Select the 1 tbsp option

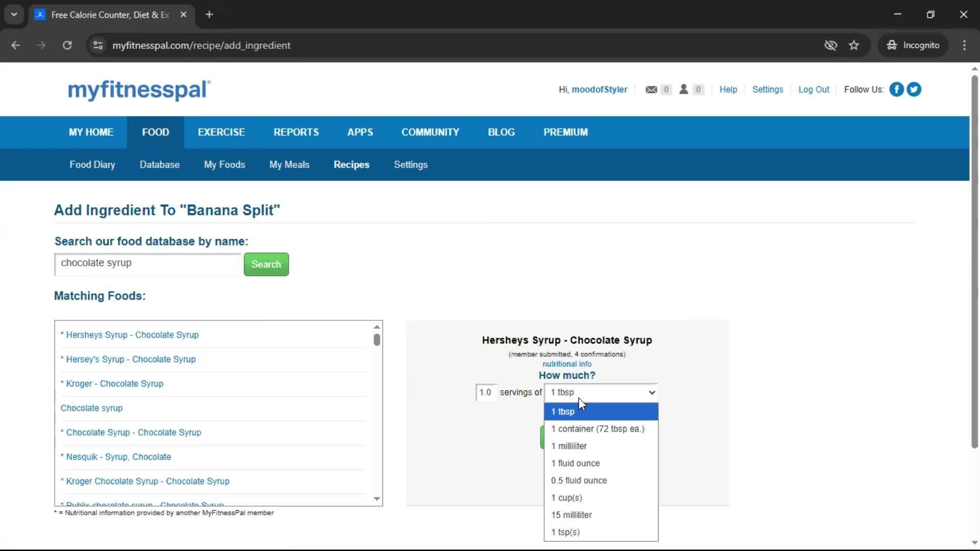click(601, 412)
